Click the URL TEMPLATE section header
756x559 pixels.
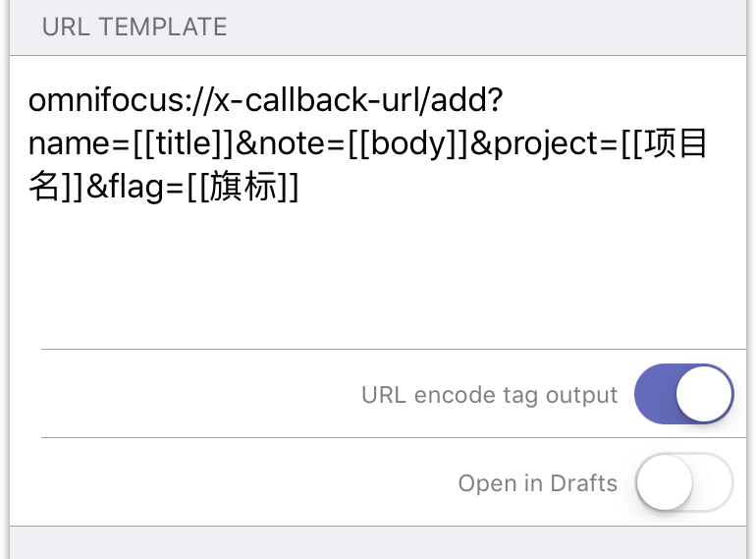tap(135, 27)
